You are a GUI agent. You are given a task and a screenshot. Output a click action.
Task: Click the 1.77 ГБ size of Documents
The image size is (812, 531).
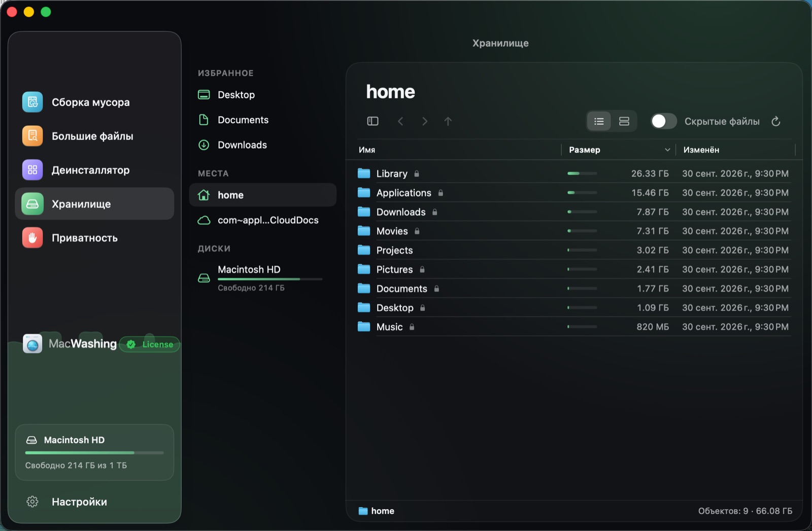tap(653, 289)
